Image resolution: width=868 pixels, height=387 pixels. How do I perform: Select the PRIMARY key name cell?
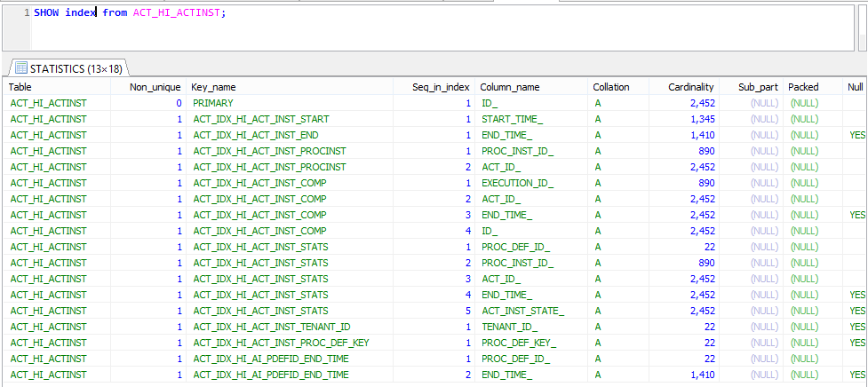pos(213,103)
